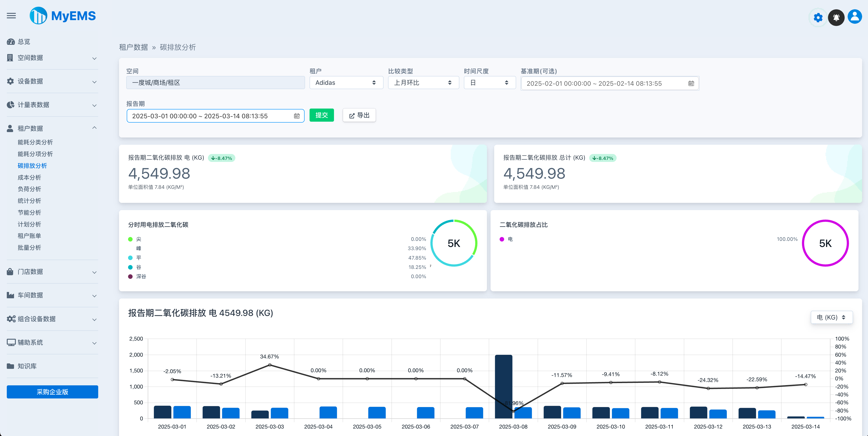Open the settings gear icon

(818, 17)
